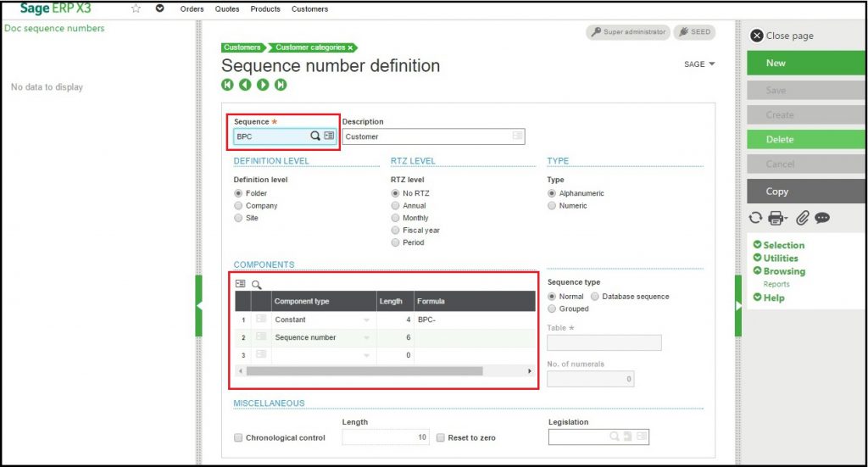Screen dimensions: 868x467
Task: Go to the last record arrow
Action: point(281,85)
